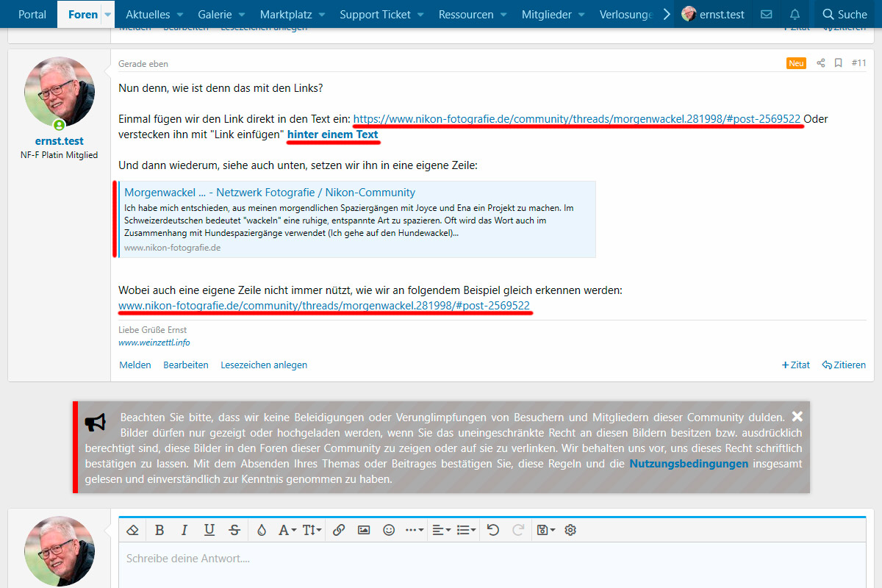Image resolution: width=882 pixels, height=588 pixels.
Task: Click the bookmark icon on post #11
Action: [x=838, y=63]
